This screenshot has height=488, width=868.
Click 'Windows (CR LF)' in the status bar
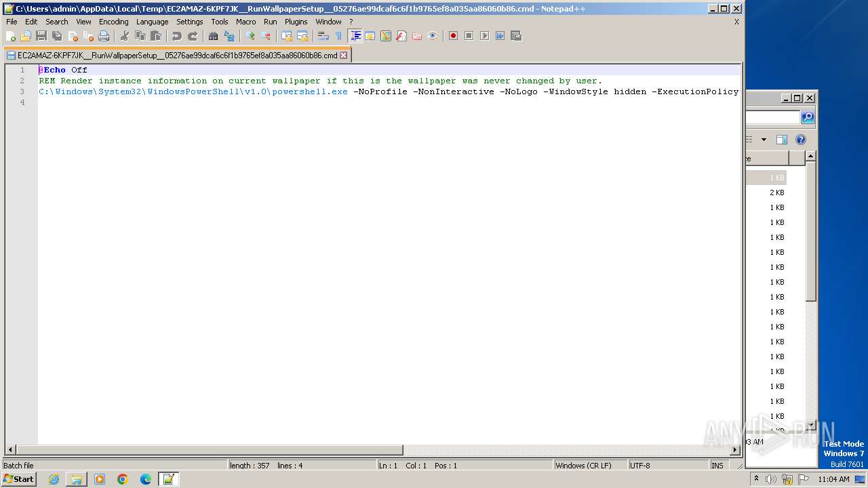click(x=590, y=466)
